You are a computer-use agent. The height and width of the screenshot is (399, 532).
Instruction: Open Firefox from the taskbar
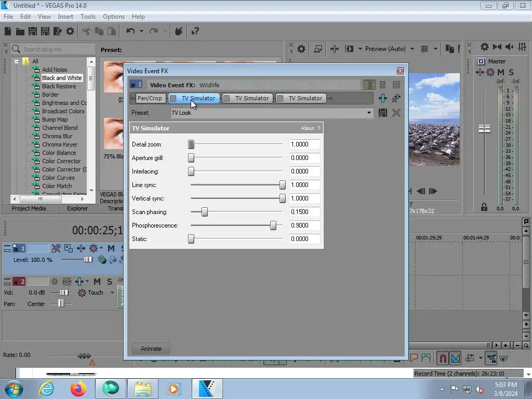point(78,389)
